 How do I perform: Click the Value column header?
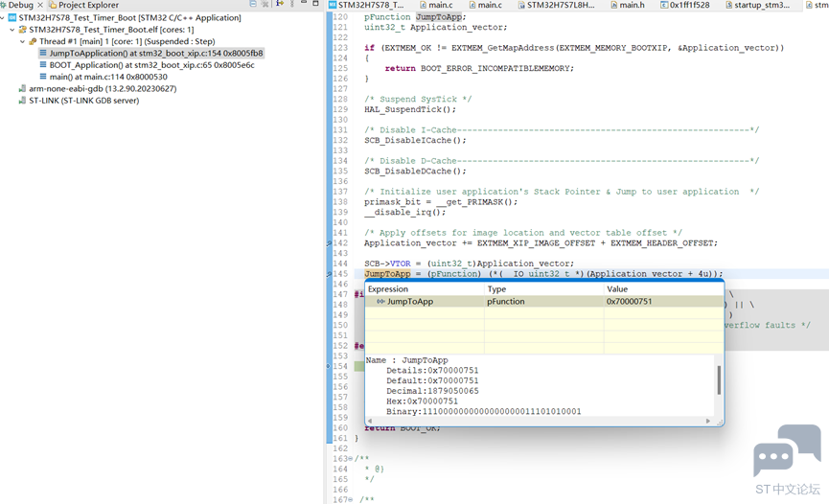[663, 289]
